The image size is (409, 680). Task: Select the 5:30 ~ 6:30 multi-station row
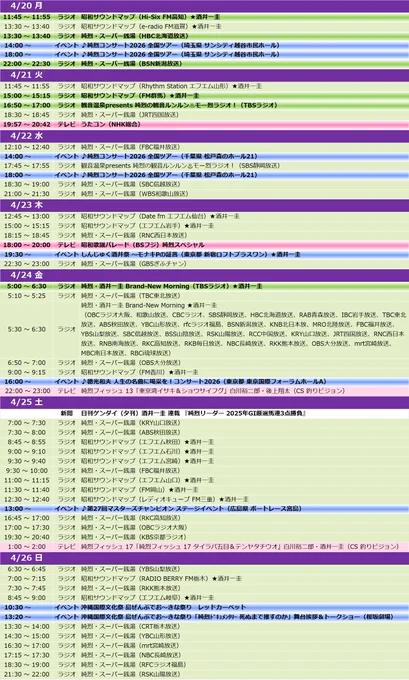(204, 329)
